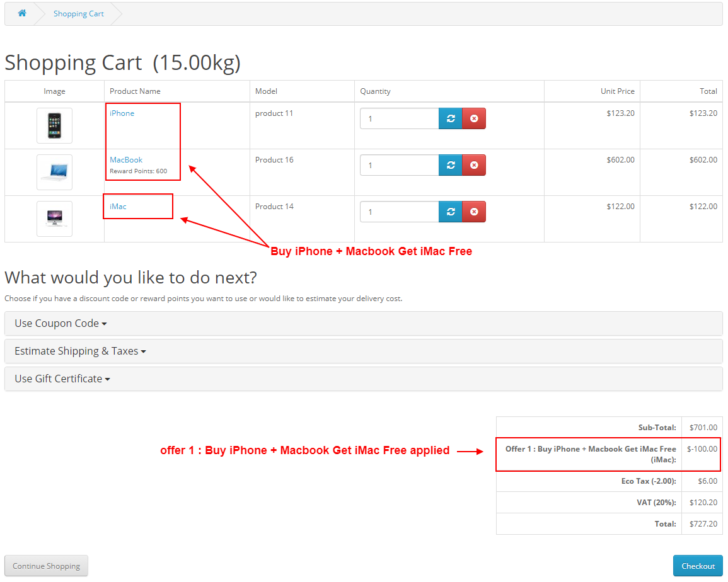
Task: Click the $-100.00 offer discount value
Action: pos(702,449)
